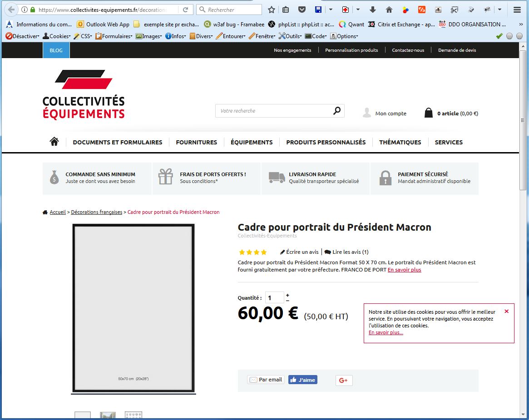Open the FOURNITURES menu
The width and height of the screenshot is (529, 420).
(x=196, y=142)
